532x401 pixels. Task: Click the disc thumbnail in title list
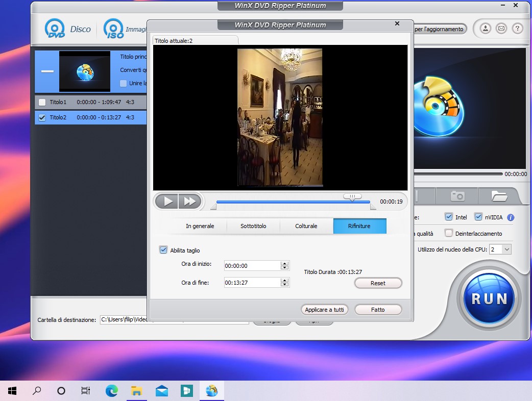(x=85, y=71)
